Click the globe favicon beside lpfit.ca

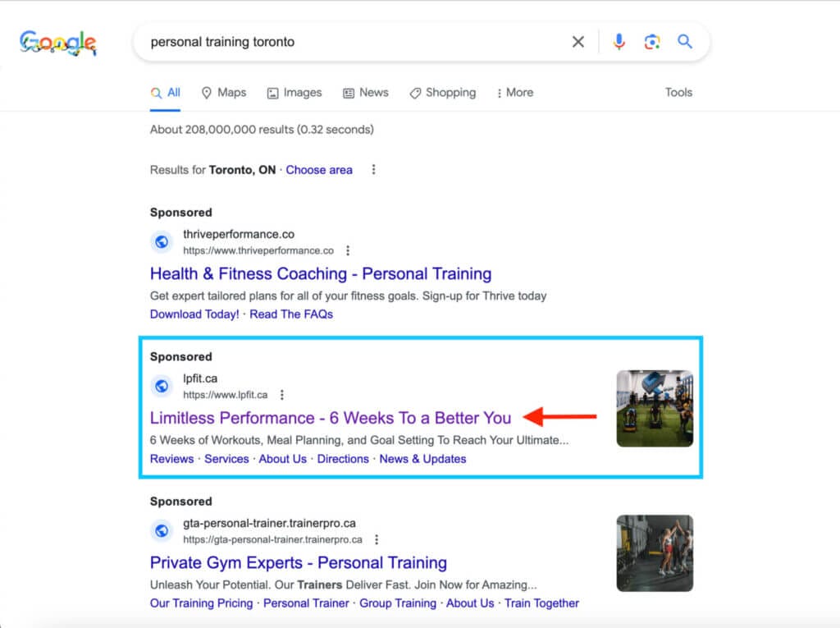pos(162,386)
